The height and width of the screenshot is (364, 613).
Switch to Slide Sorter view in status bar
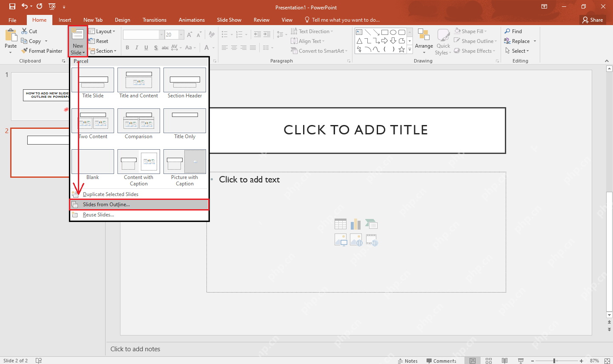pos(489,361)
